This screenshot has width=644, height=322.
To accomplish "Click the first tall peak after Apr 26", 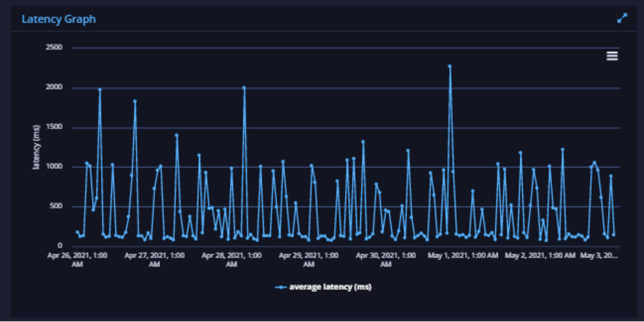I will 100,89.
